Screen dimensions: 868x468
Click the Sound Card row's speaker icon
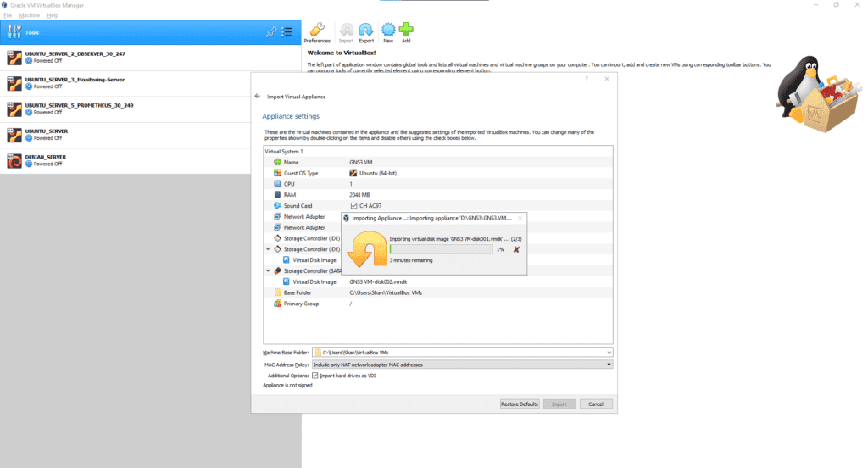click(x=277, y=205)
